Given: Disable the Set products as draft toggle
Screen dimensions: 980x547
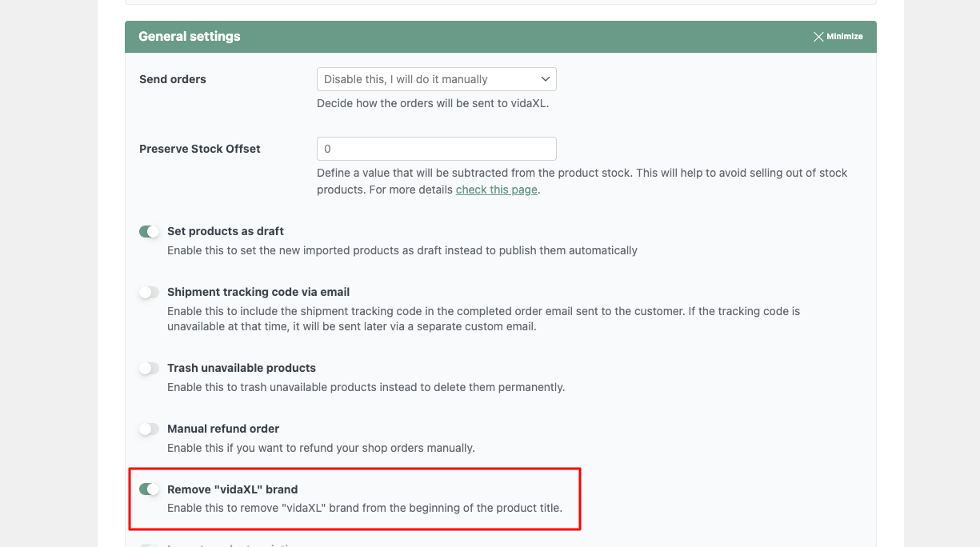Looking at the screenshot, I should (150, 231).
